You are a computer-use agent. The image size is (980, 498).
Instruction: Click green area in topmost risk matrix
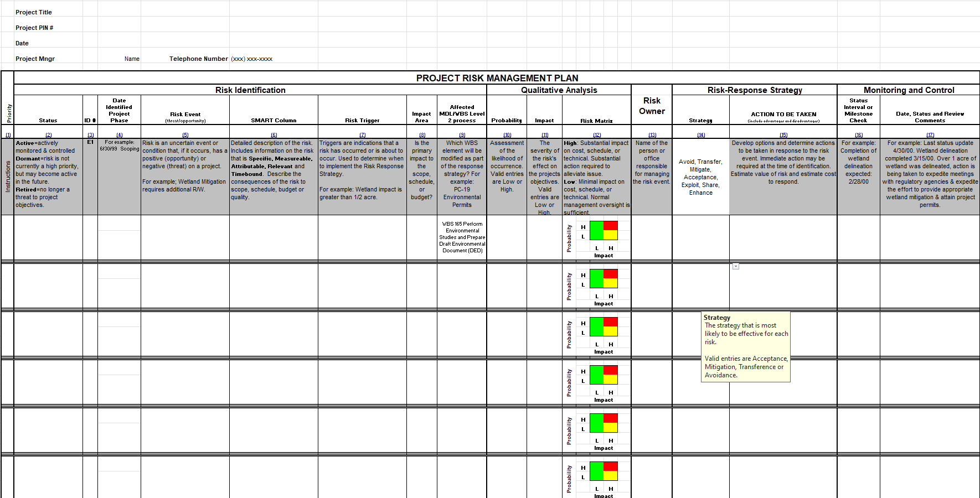tap(596, 230)
